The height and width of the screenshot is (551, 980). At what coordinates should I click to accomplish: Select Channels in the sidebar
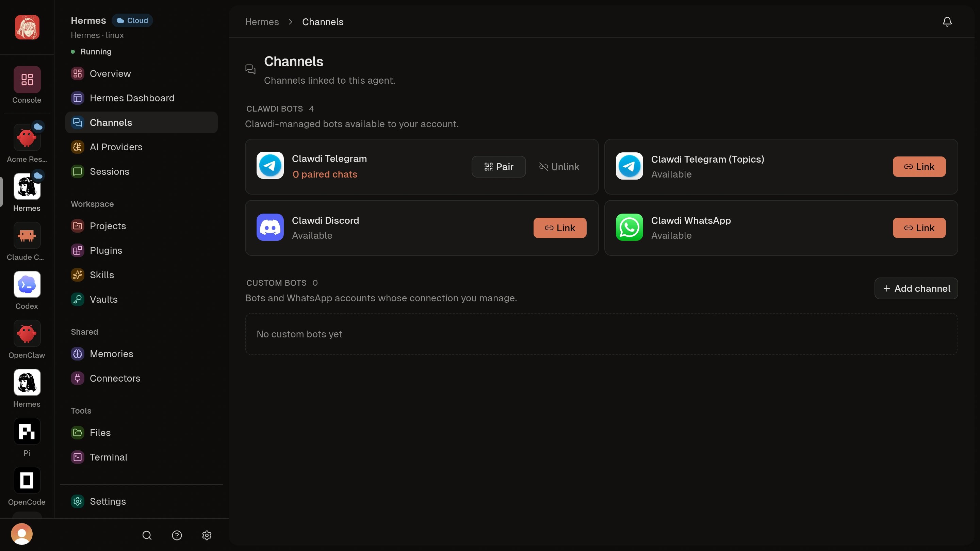click(x=142, y=122)
